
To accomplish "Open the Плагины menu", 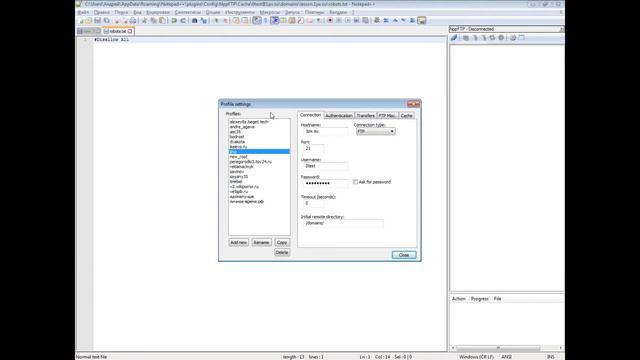I will [x=315, y=13].
